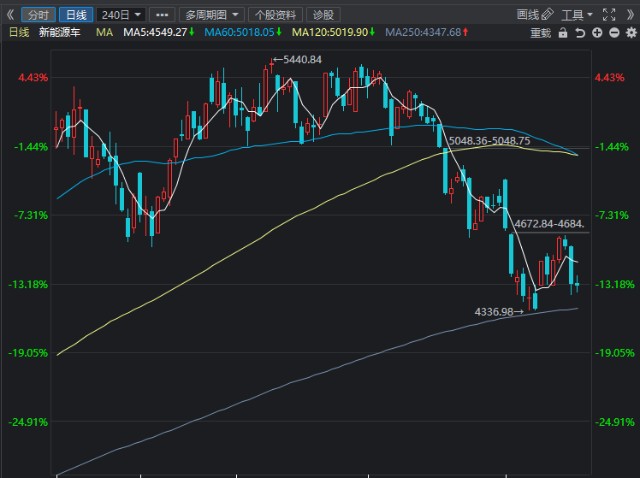The height and width of the screenshot is (478, 640).
Task: Open the 240日 period dropdown
Action: [121, 15]
